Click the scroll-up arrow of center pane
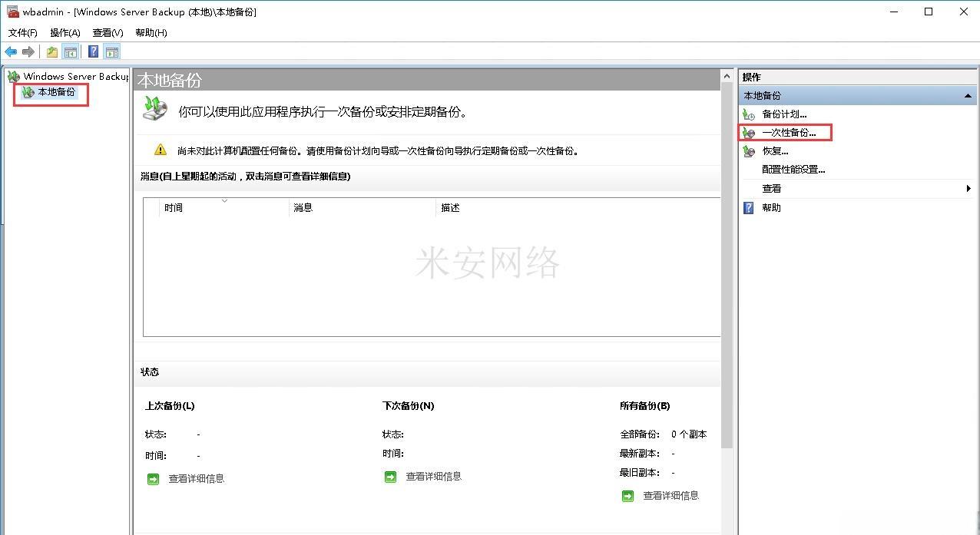Image resolution: width=980 pixels, height=535 pixels. click(x=727, y=76)
